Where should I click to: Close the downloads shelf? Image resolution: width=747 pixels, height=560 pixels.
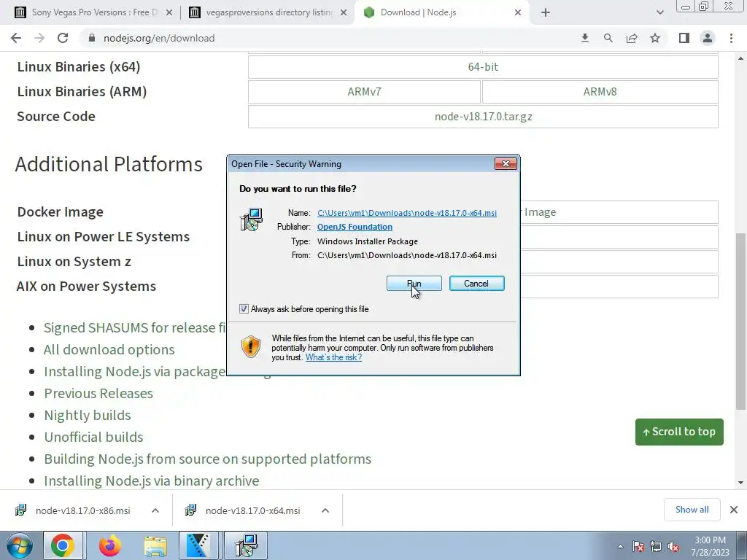pyautogui.click(x=734, y=510)
